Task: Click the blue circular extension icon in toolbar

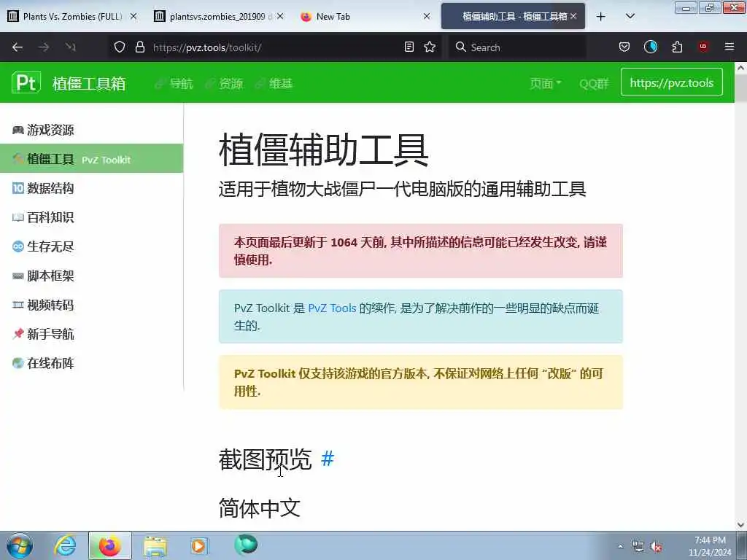Action: coord(650,47)
